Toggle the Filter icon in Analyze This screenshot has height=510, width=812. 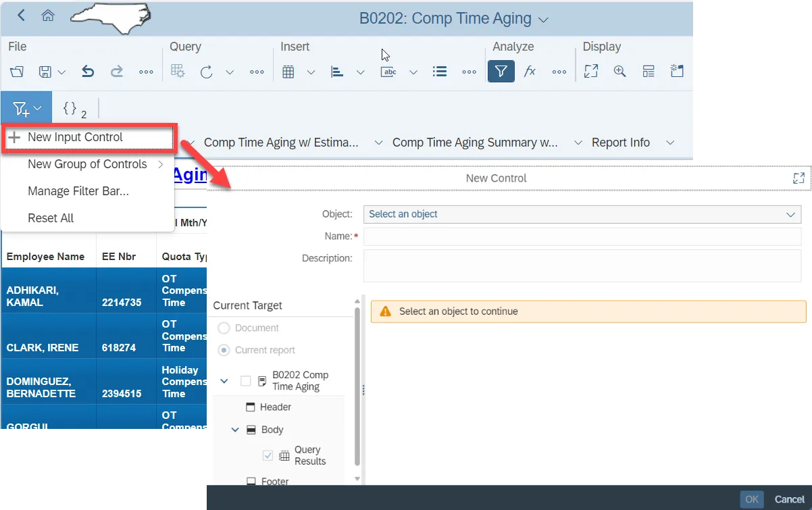coord(501,72)
